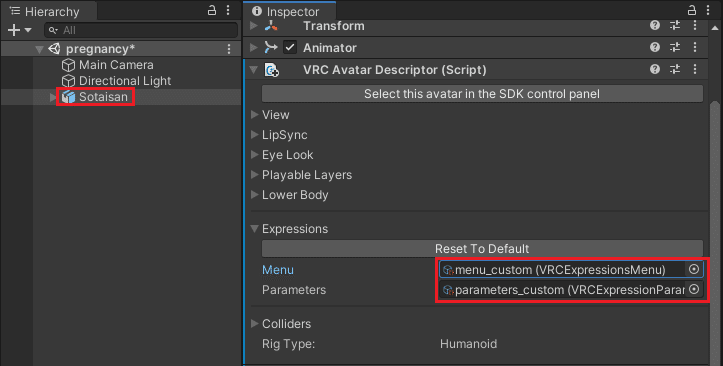Viewport: 723px width, 366px height.
Task: Switch to the Hierarchy tab
Action: coord(44,12)
